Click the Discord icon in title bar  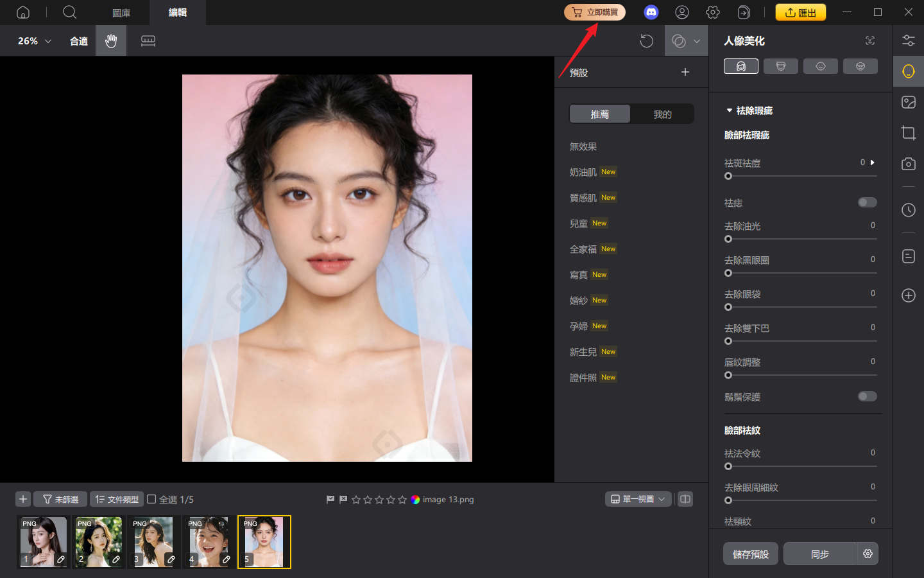tap(651, 12)
